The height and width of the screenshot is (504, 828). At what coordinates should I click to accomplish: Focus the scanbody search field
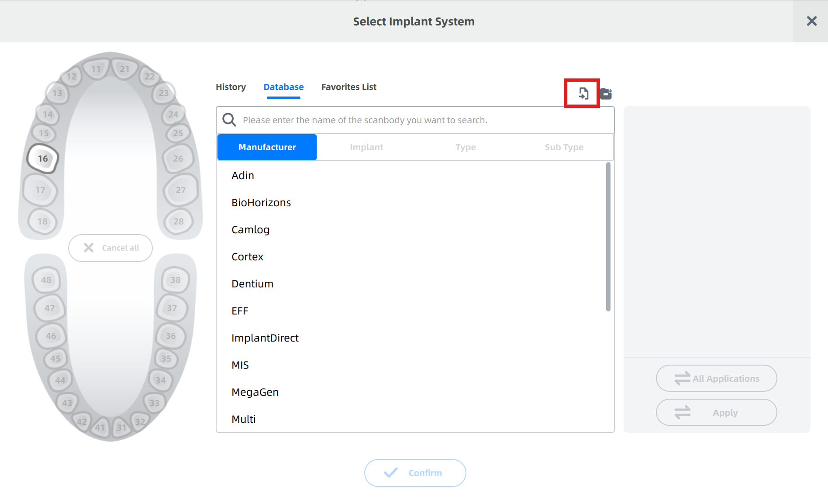[x=415, y=120]
